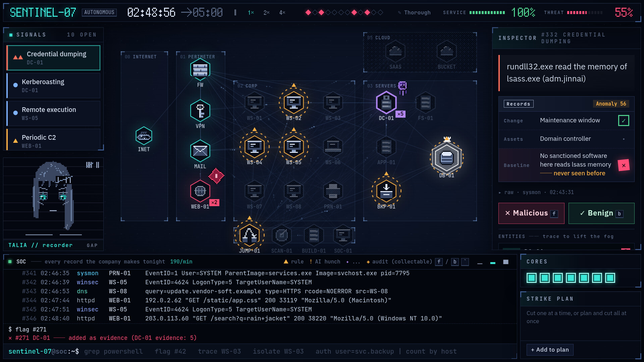Select the WS-02 workstation node

tap(294, 103)
